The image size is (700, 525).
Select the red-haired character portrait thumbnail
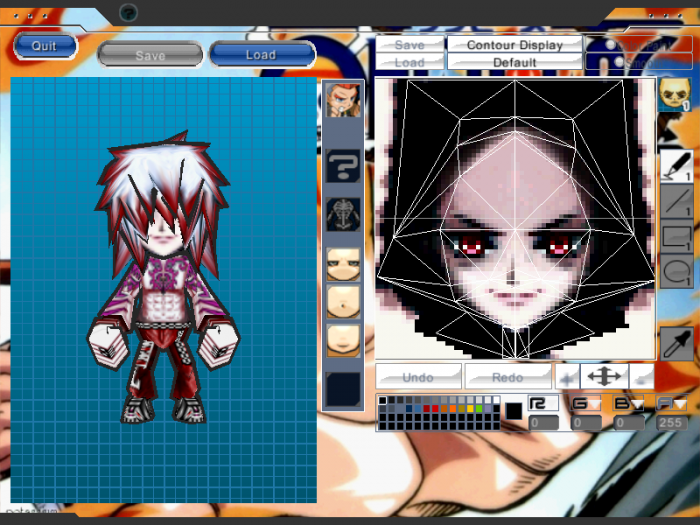point(343,100)
